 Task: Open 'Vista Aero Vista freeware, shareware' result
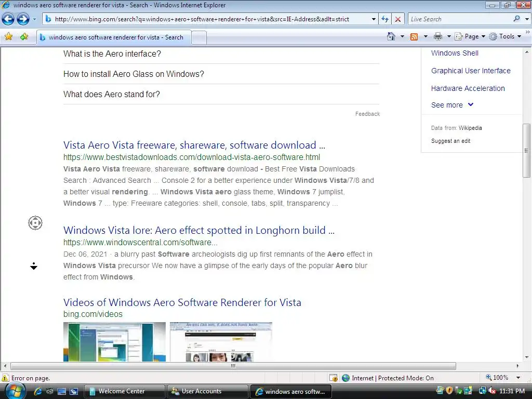point(194,145)
